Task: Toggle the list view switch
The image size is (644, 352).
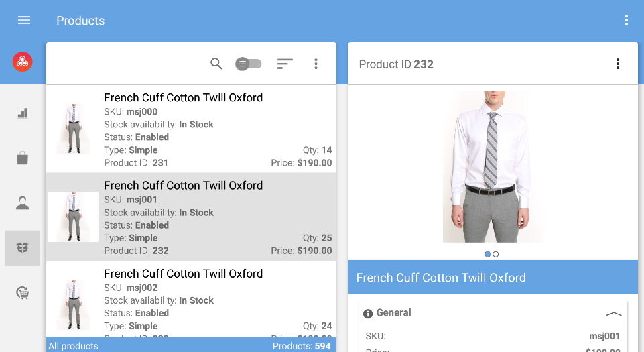Action: (x=248, y=64)
